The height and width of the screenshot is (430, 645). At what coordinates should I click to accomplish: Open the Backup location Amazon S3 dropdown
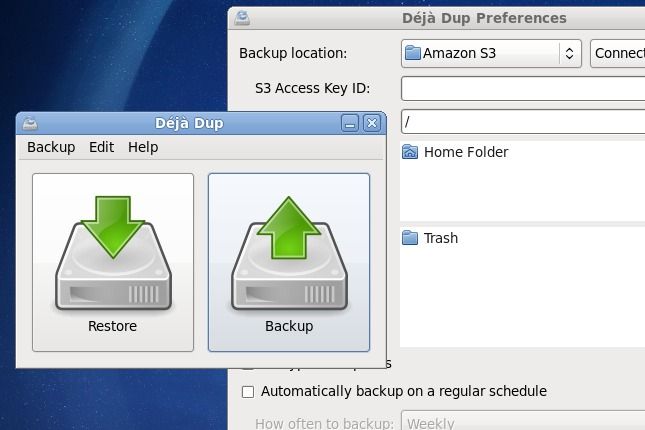point(491,53)
